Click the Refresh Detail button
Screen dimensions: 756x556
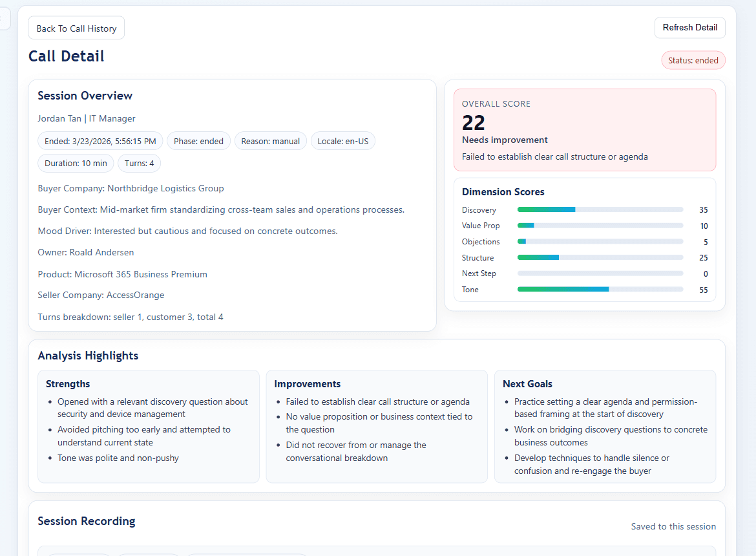coord(689,28)
